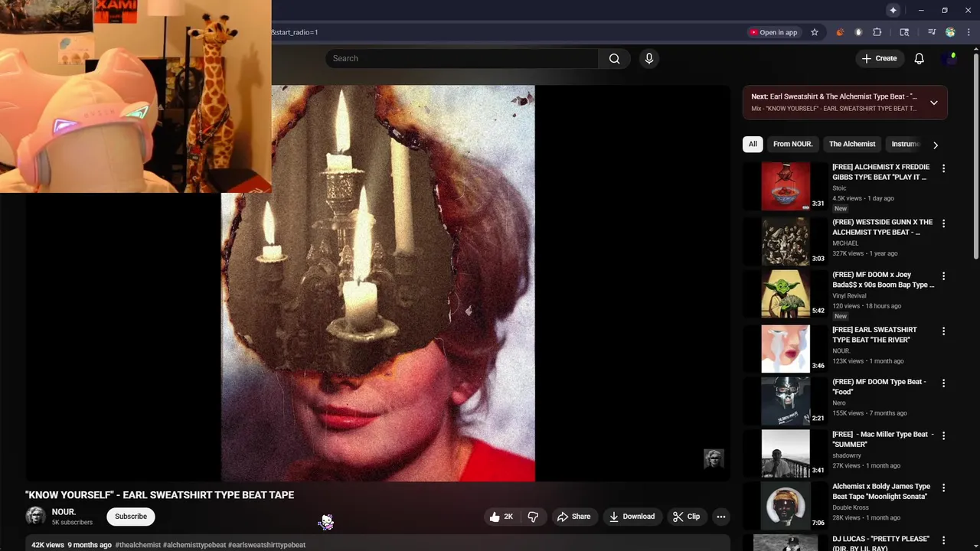Dislike the video with thumbs down
Image resolution: width=980 pixels, height=551 pixels.
(534, 517)
